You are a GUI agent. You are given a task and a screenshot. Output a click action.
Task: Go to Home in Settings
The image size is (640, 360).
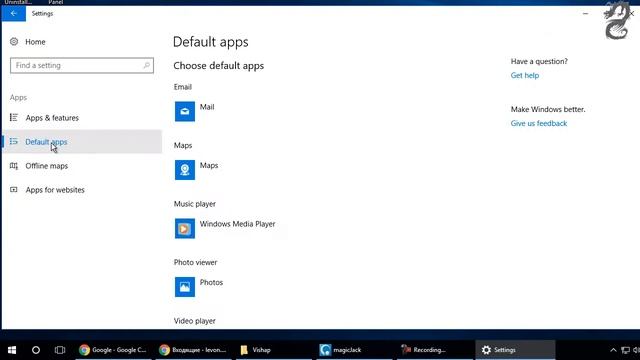pos(35,42)
